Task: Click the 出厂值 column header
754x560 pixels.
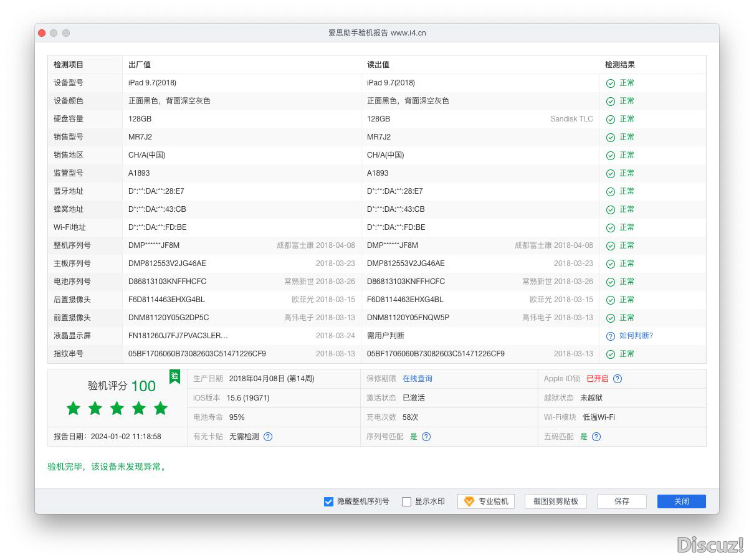Action: [x=140, y=65]
